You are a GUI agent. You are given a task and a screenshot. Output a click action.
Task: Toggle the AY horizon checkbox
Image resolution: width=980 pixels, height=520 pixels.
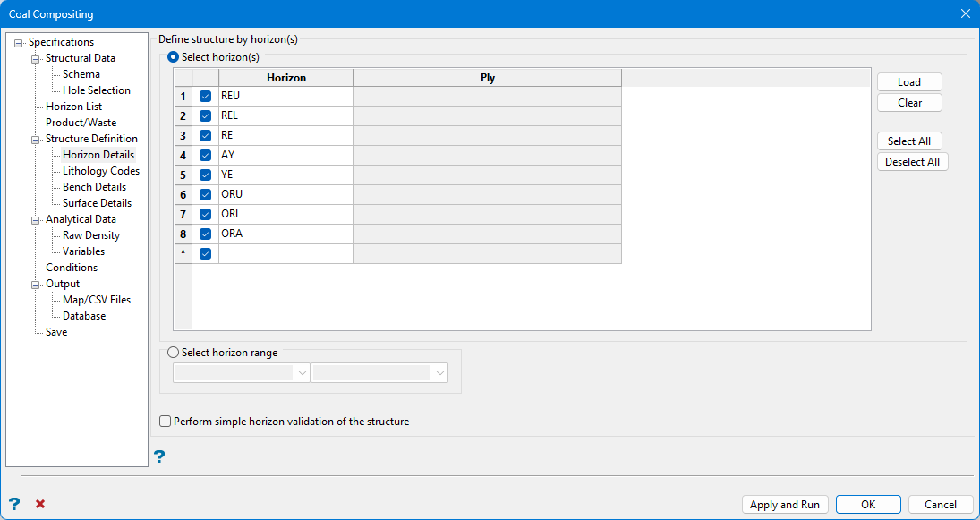pos(205,155)
